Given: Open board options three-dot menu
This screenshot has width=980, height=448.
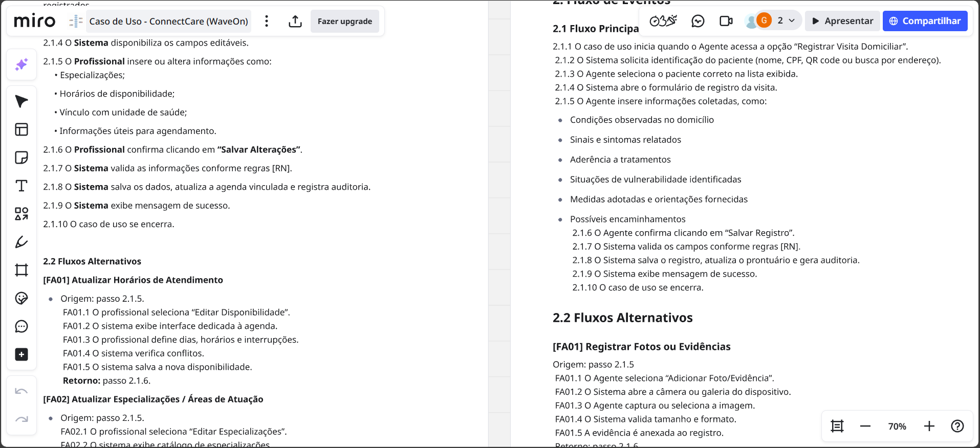Looking at the screenshot, I should point(267,21).
